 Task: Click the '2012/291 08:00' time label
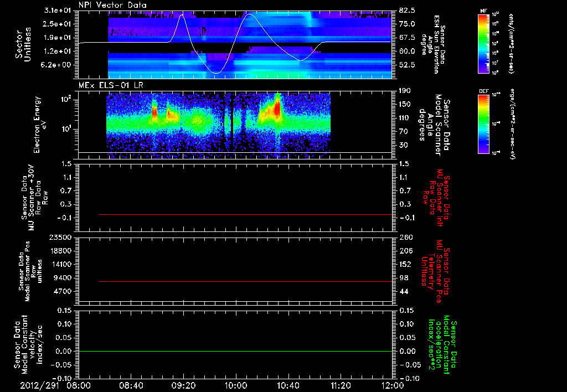click(x=55, y=385)
